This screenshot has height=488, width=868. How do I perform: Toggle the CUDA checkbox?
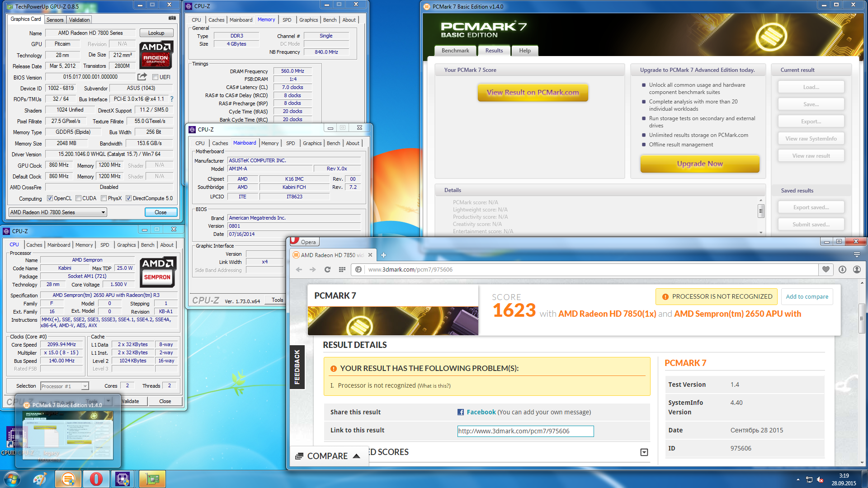(78, 198)
